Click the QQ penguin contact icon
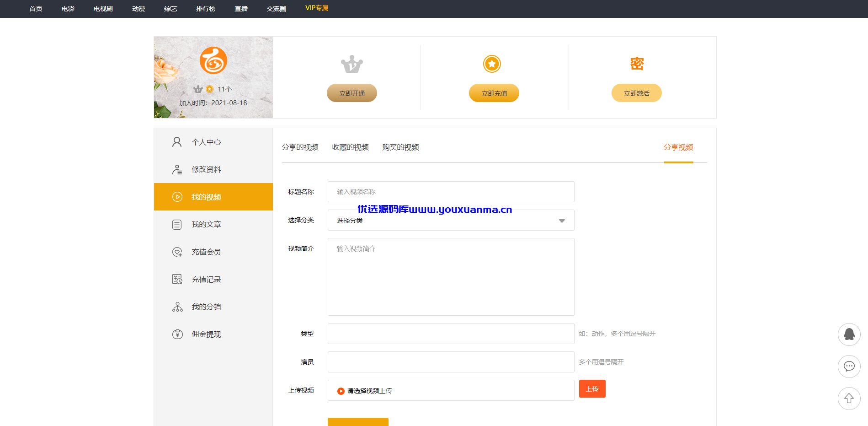The image size is (868, 426). (849, 334)
